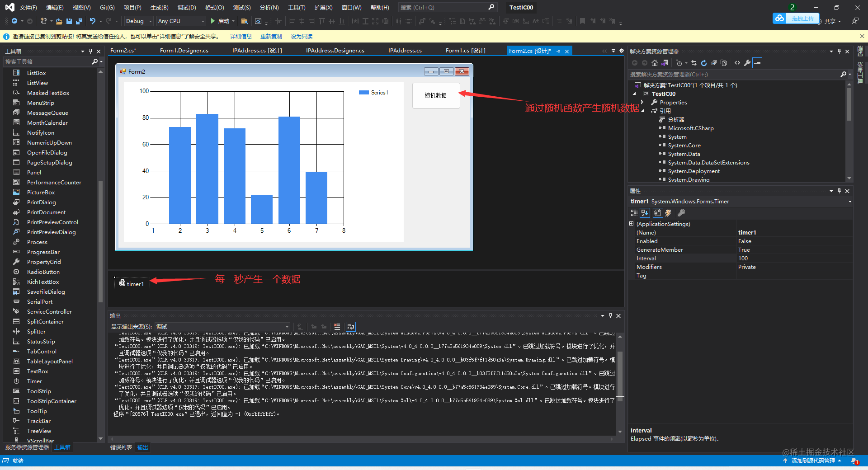The image size is (868, 470).
Task: Show all files in Solution Explorer
Action: pyautogui.click(x=724, y=63)
